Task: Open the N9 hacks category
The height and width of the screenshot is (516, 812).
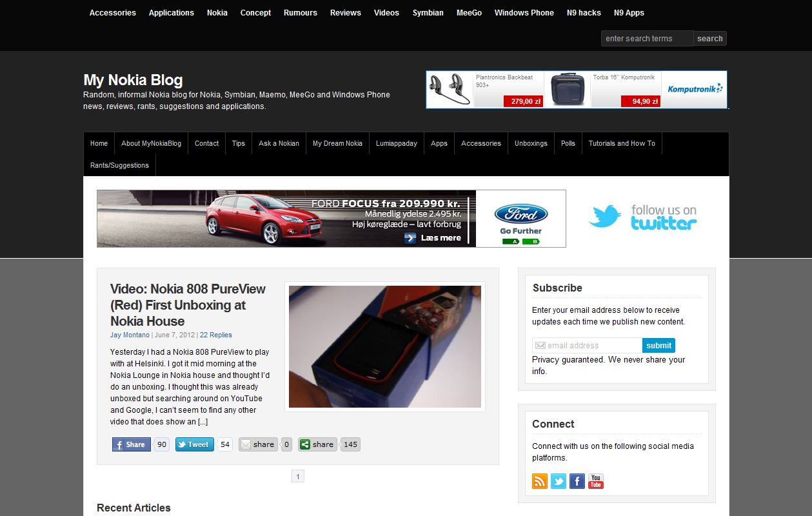Action: [584, 13]
